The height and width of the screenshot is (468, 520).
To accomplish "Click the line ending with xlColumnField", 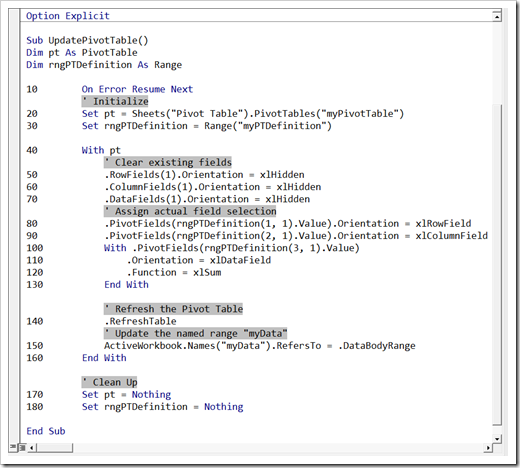I will pos(296,236).
